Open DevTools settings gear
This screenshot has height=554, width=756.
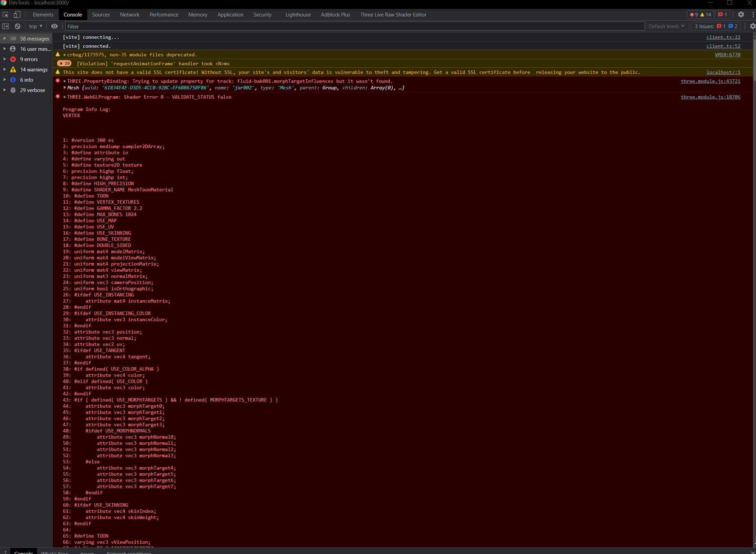point(741,14)
